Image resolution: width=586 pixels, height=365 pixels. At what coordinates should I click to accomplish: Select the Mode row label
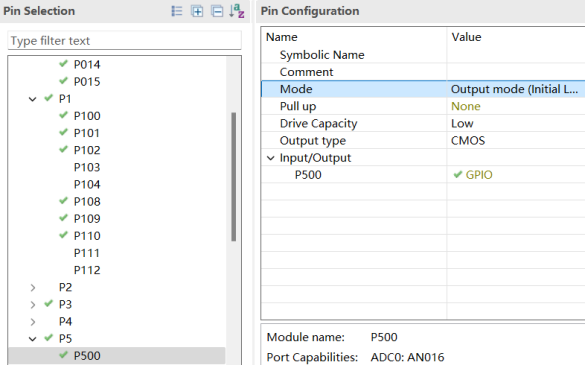[x=296, y=89]
